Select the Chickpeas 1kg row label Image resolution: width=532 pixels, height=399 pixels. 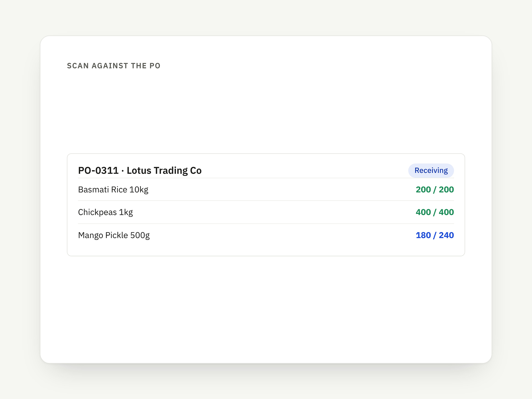[x=105, y=212]
